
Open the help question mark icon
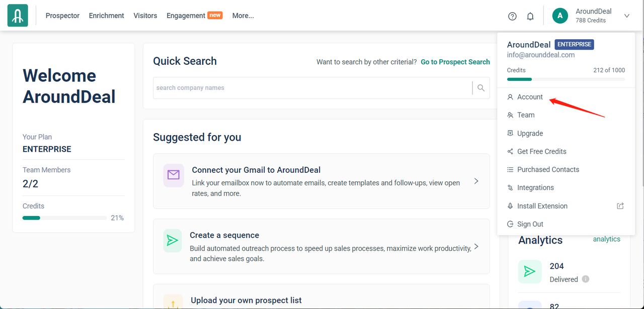pos(512,16)
